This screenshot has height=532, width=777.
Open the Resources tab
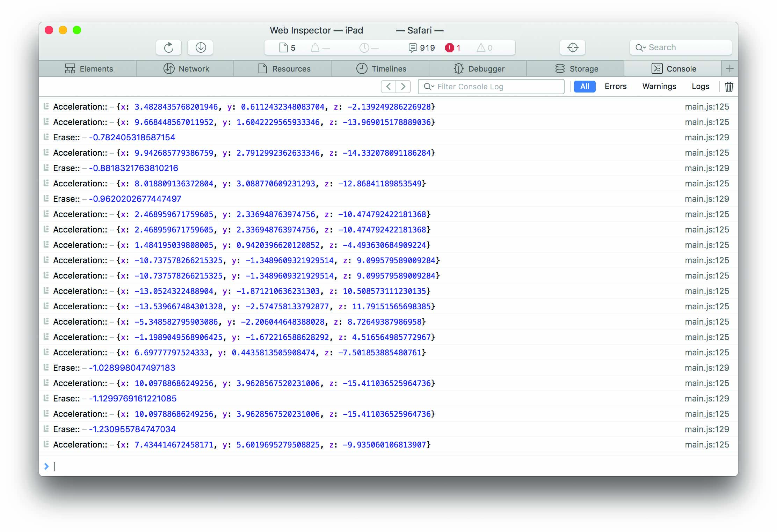click(x=283, y=69)
